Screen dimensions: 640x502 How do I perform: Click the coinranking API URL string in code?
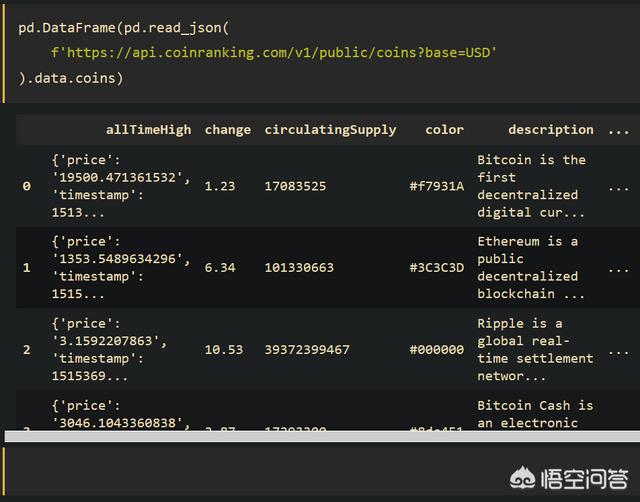pos(273,53)
